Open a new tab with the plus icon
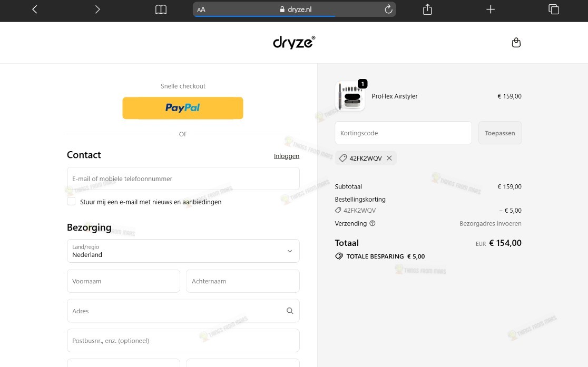 click(491, 9)
